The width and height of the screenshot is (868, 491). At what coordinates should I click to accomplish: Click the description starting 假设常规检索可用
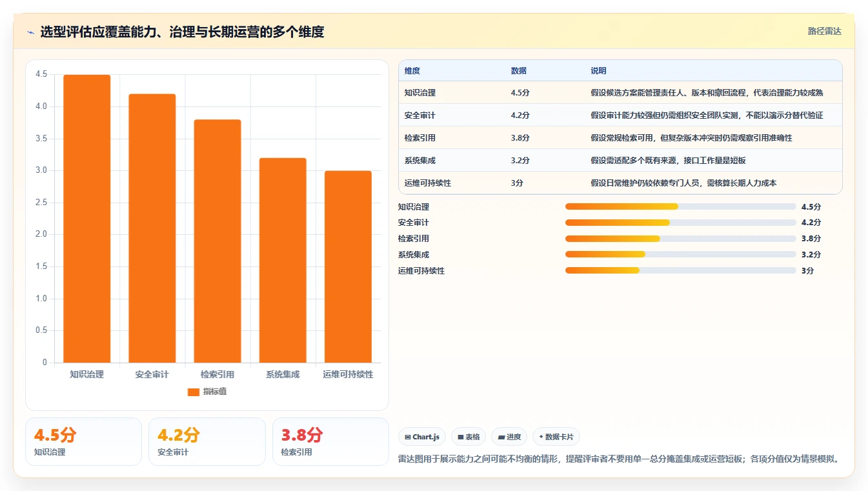691,138
